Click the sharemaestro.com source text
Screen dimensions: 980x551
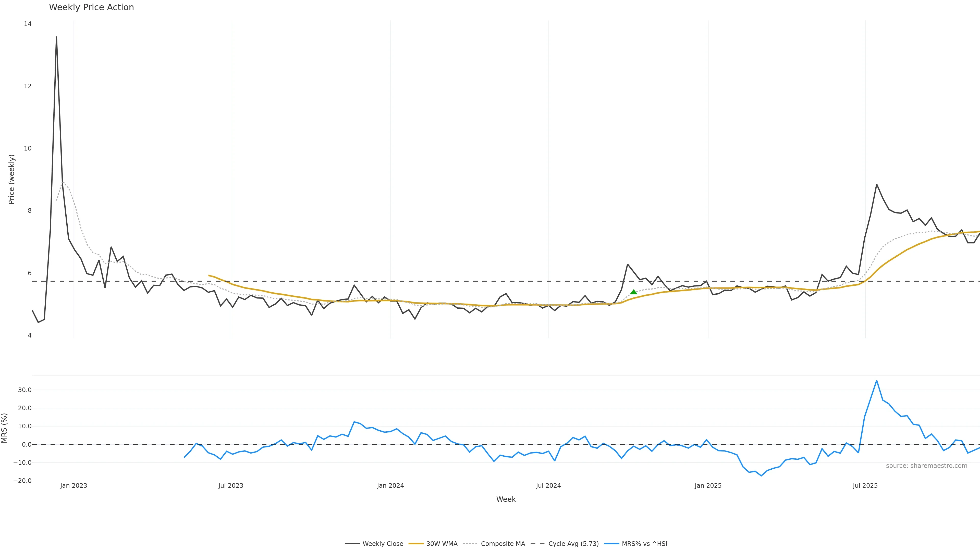tap(926, 466)
